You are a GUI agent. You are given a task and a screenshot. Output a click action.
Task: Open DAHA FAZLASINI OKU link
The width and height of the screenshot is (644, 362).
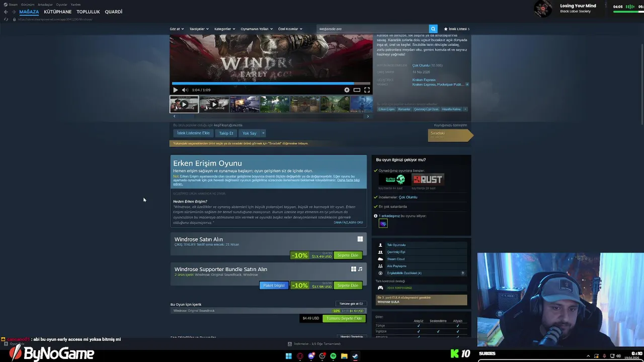coord(348,222)
